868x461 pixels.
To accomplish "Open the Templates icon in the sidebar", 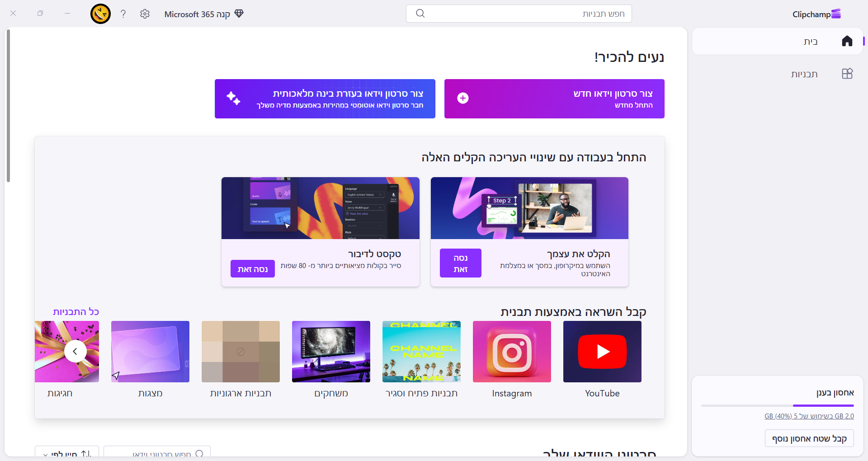I will (x=847, y=74).
